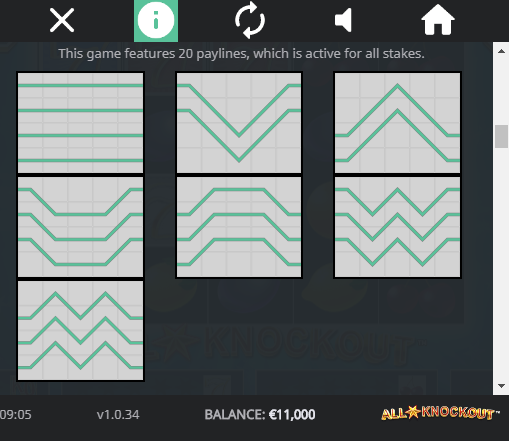Click the balance €11,000 display

[260, 415]
